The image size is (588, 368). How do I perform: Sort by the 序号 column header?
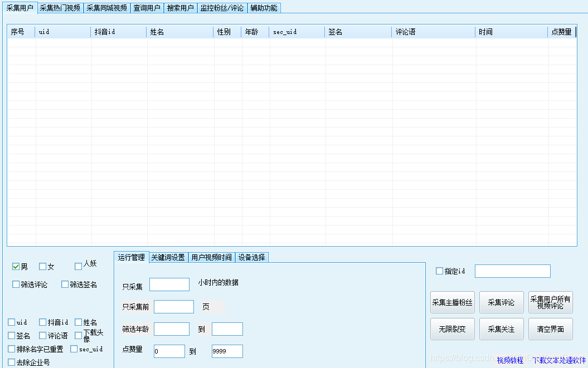(21, 32)
